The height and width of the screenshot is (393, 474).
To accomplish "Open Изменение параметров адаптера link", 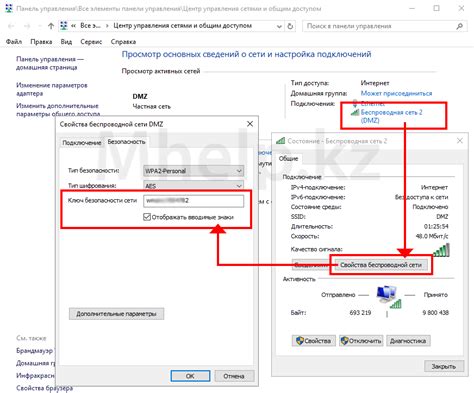I will (x=52, y=89).
